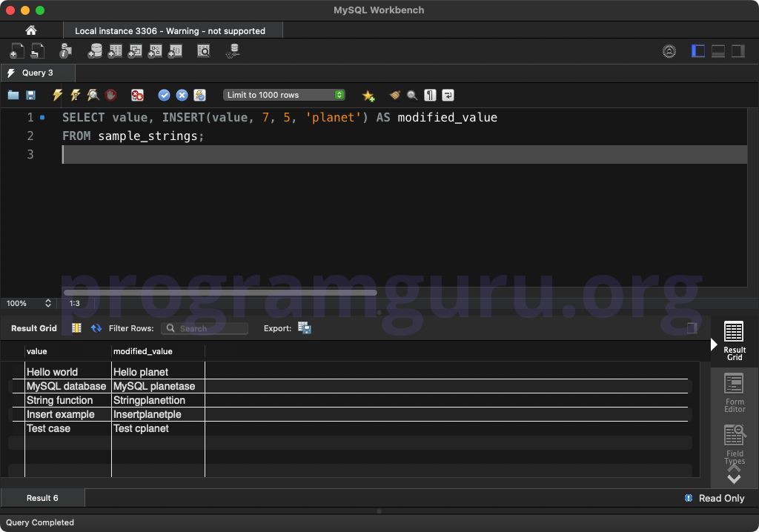
Task: Focus the Filter Rows search field
Action: (205, 328)
